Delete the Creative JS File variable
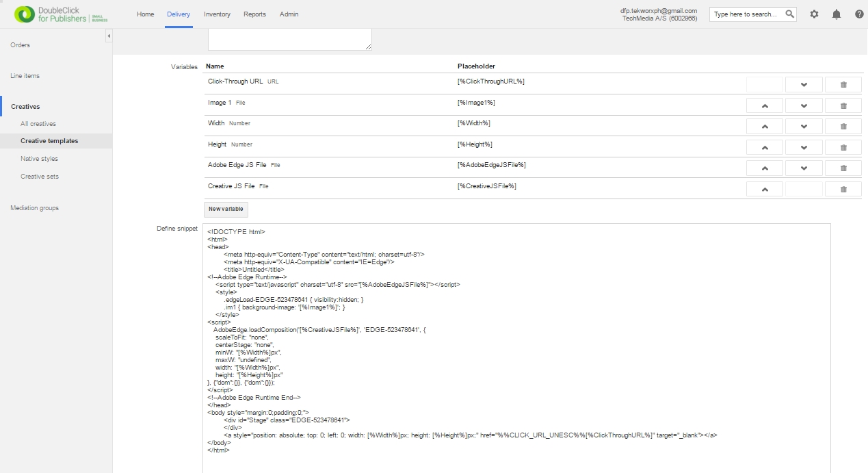 (843, 189)
